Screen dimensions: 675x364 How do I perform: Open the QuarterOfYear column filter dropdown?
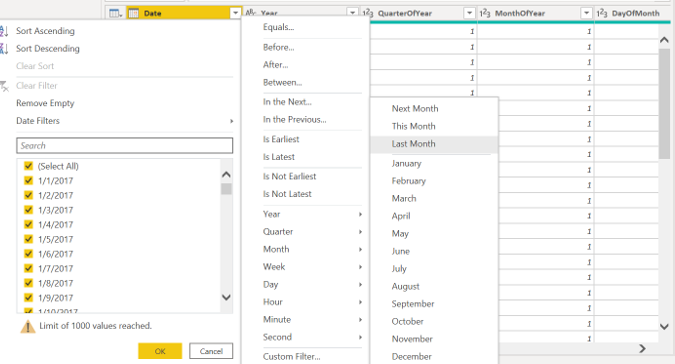(469, 13)
